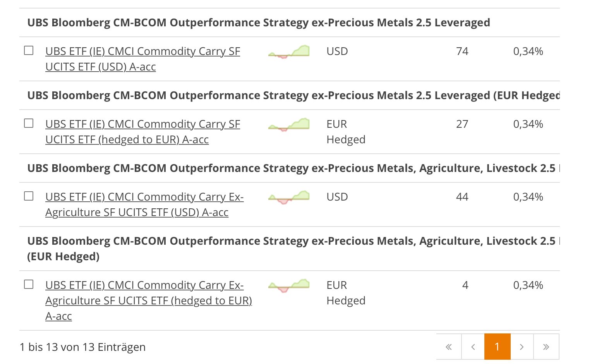The width and height of the screenshot is (592, 364).
Task: Go to the first page using the double-left arrow
Action: pos(449,347)
